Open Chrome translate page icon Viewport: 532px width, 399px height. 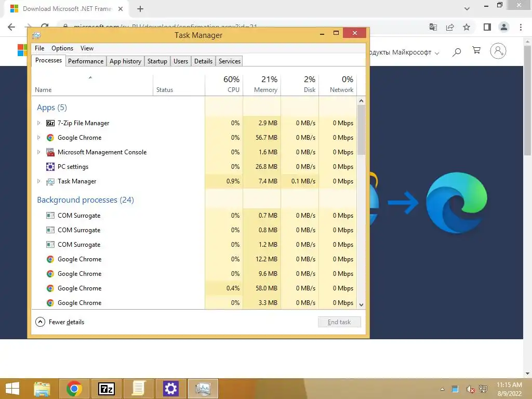433,27
